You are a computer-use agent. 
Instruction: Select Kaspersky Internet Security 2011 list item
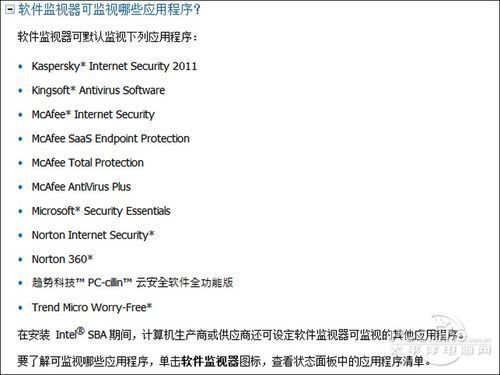[x=114, y=66]
